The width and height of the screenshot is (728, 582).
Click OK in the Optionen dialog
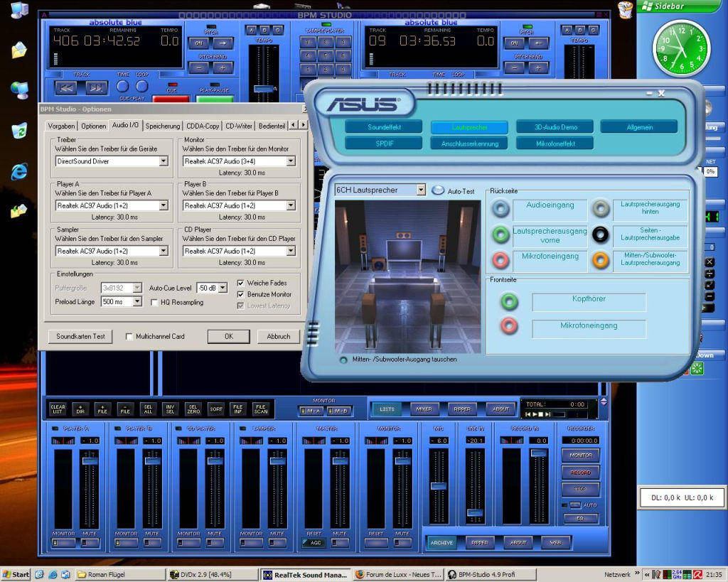[228, 336]
